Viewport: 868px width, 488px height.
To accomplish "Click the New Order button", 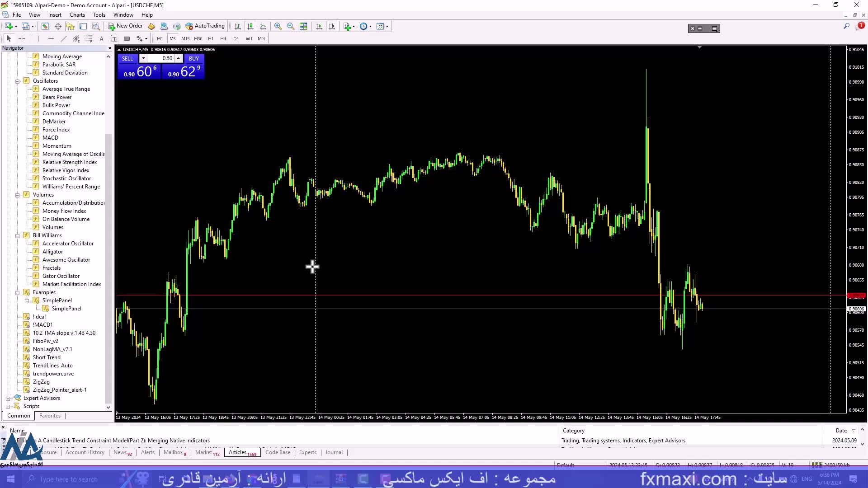I will 125,26.
